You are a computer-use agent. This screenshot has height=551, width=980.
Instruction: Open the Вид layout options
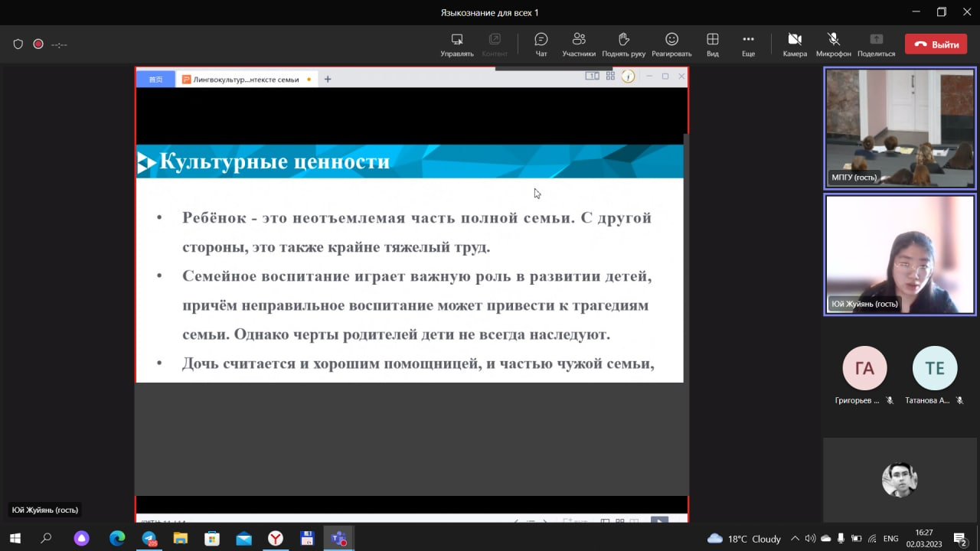[x=712, y=44]
